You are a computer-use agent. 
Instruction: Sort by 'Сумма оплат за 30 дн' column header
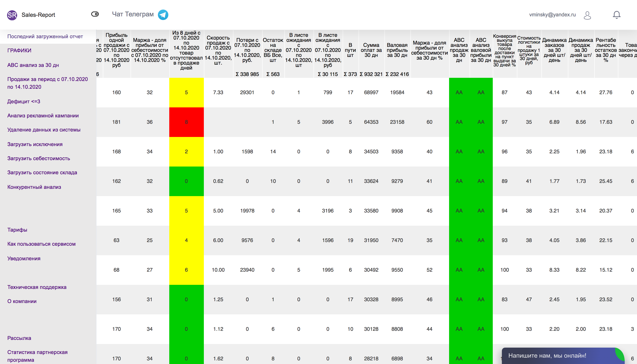click(x=371, y=50)
